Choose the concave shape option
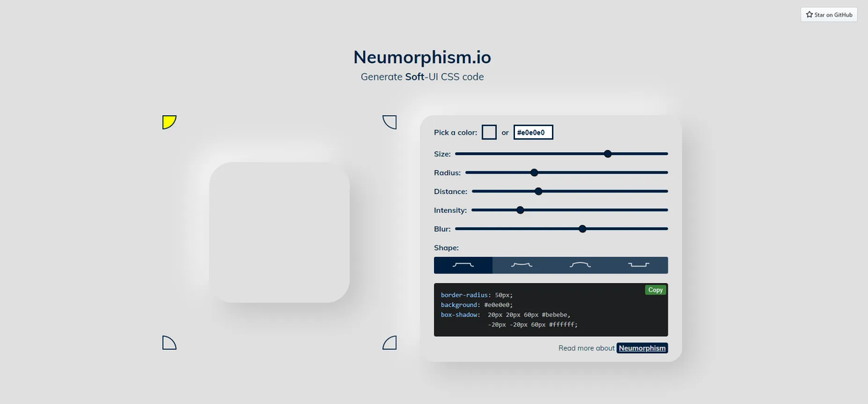 (x=522, y=265)
